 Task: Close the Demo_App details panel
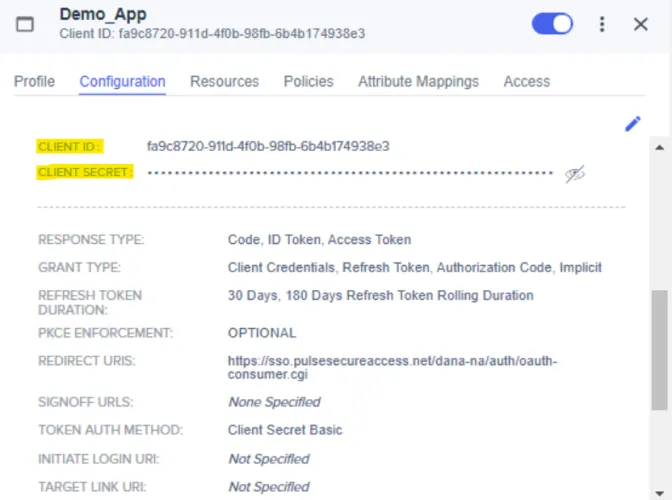[641, 24]
